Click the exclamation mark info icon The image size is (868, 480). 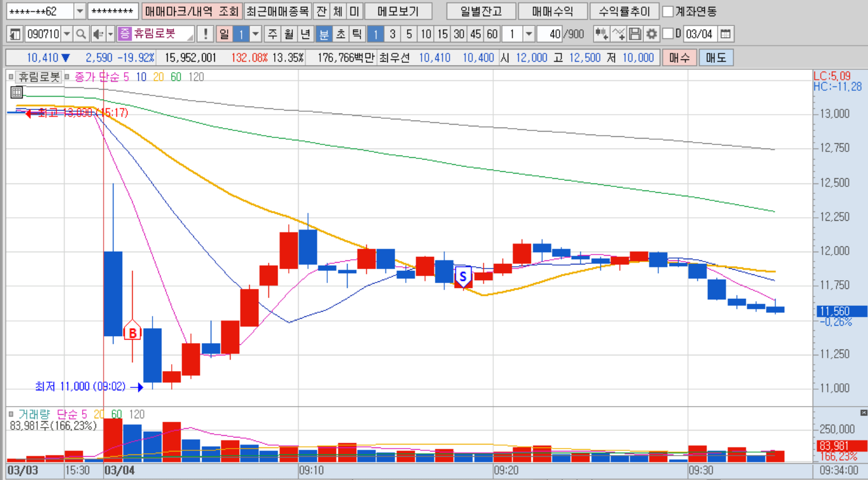(x=205, y=34)
